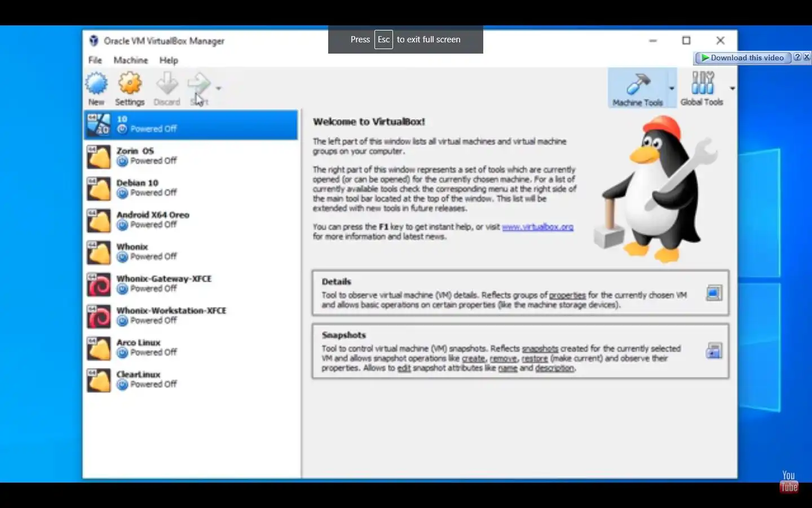
Task: Click the Whonix-Workstation-XFCE Debian swirl icon
Action: [x=99, y=317]
